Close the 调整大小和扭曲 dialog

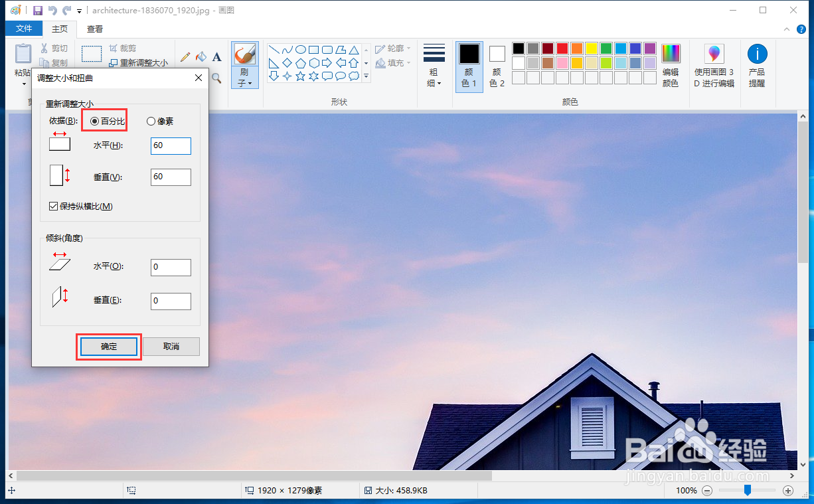pyautogui.click(x=198, y=78)
